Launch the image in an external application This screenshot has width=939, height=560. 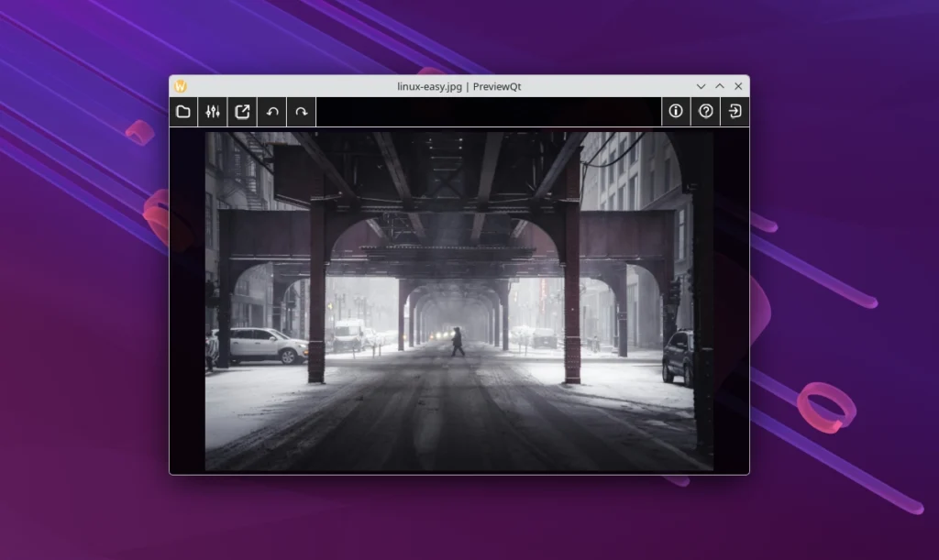(242, 111)
